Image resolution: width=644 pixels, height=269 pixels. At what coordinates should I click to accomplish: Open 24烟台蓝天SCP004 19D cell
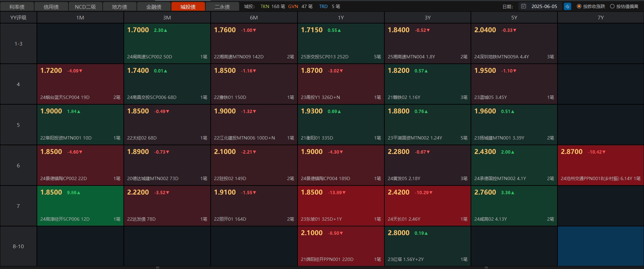point(80,84)
